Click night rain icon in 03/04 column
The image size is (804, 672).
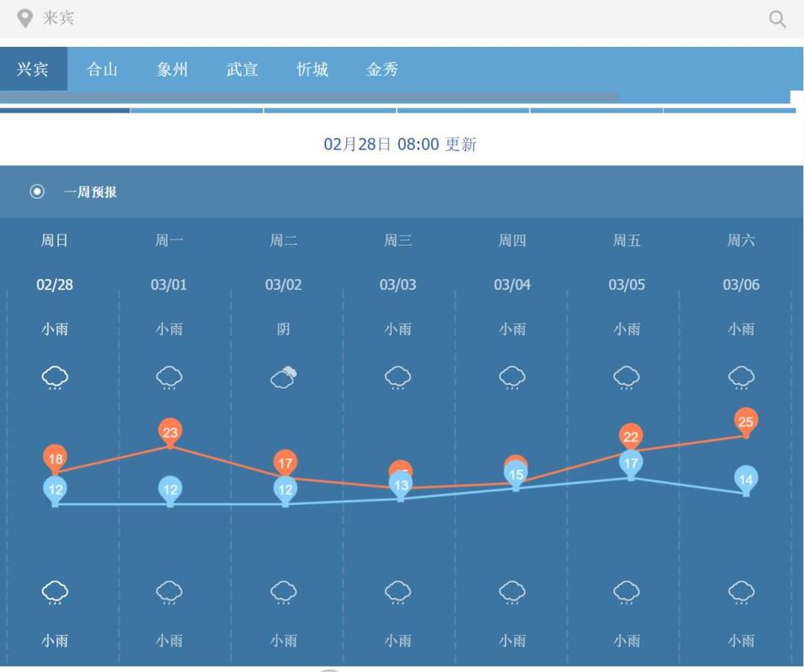(512, 592)
